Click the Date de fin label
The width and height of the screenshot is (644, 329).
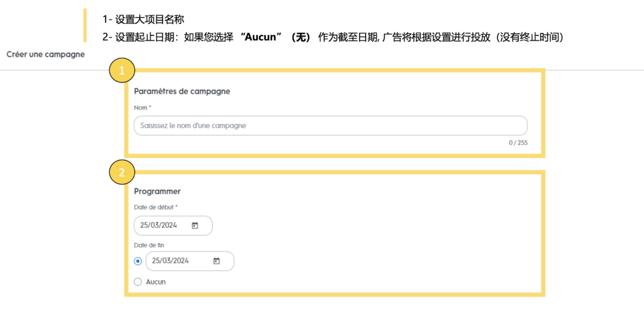click(149, 245)
